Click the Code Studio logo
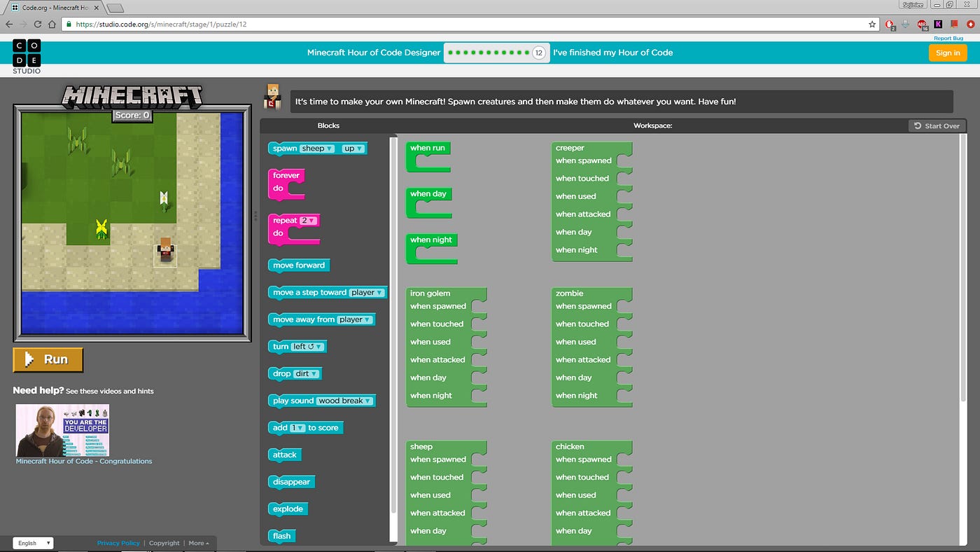This screenshot has height=552, width=980. pyautogui.click(x=27, y=57)
